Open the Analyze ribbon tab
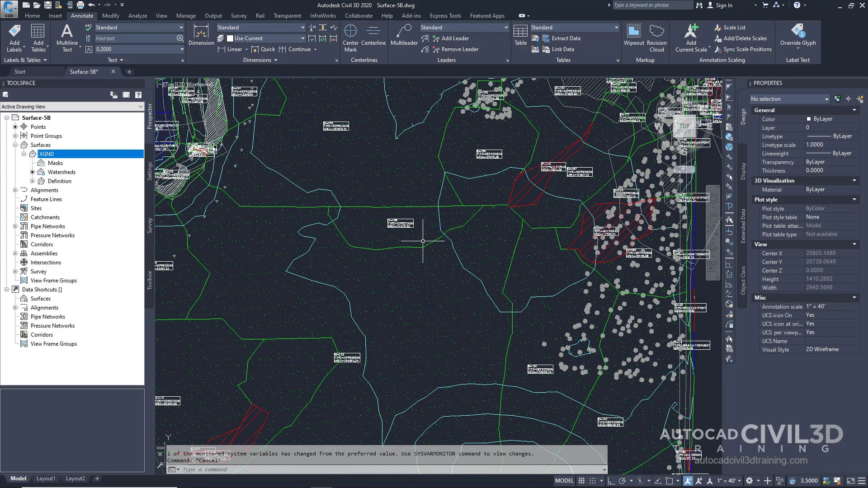The image size is (868, 488). (137, 16)
